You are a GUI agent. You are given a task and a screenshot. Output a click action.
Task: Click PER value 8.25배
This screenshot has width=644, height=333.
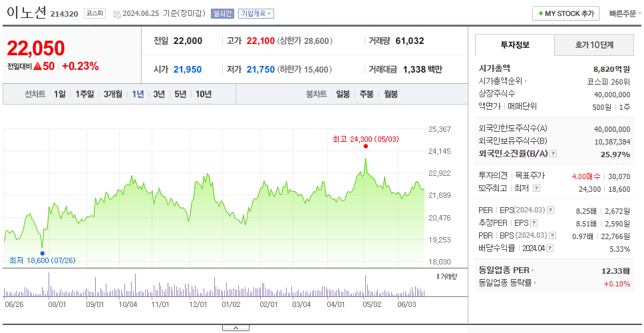[586, 211]
